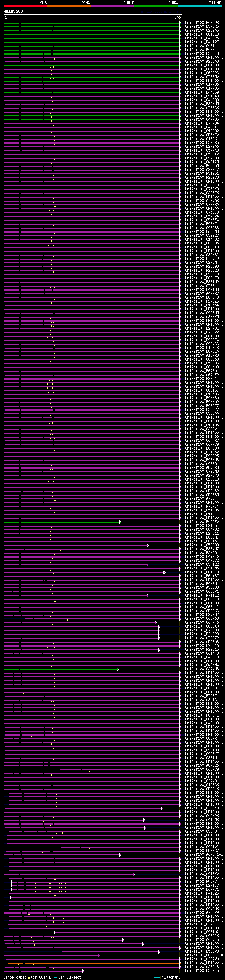Select UniRef100_B3LQP9 entry
Screen dimensions: 225x980
tap(202, 634)
